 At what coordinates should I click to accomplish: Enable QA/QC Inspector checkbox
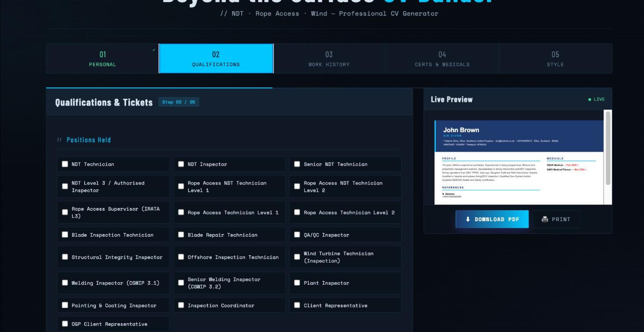click(x=297, y=235)
